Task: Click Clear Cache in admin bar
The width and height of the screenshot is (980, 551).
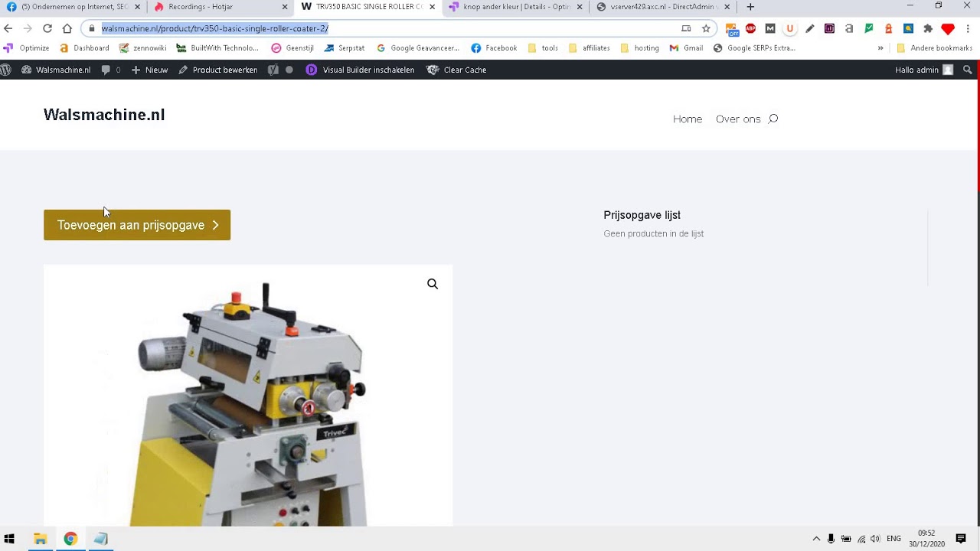Action: tap(457, 70)
